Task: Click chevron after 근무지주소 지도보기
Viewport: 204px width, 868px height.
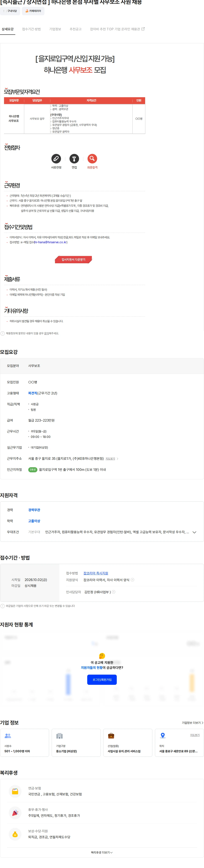Action: [x=117, y=459]
